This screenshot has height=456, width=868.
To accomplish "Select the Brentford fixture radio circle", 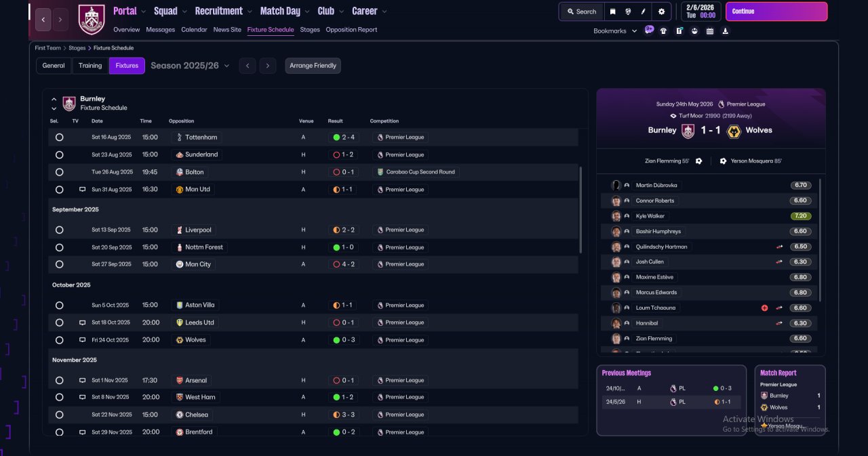I will click(59, 432).
